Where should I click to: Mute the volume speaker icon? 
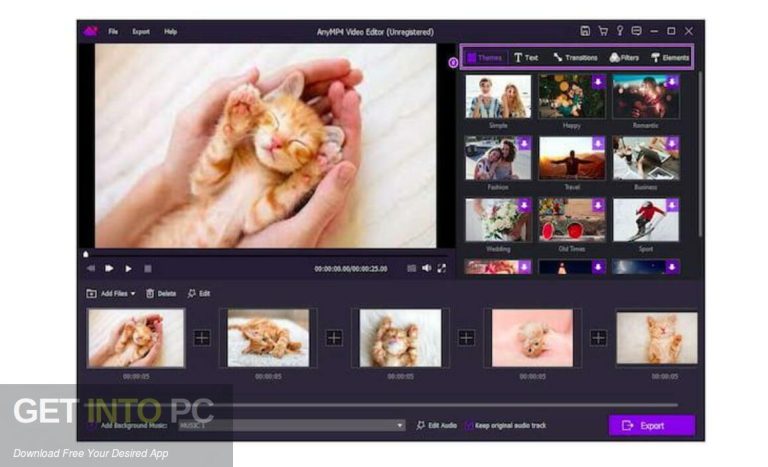click(x=427, y=268)
